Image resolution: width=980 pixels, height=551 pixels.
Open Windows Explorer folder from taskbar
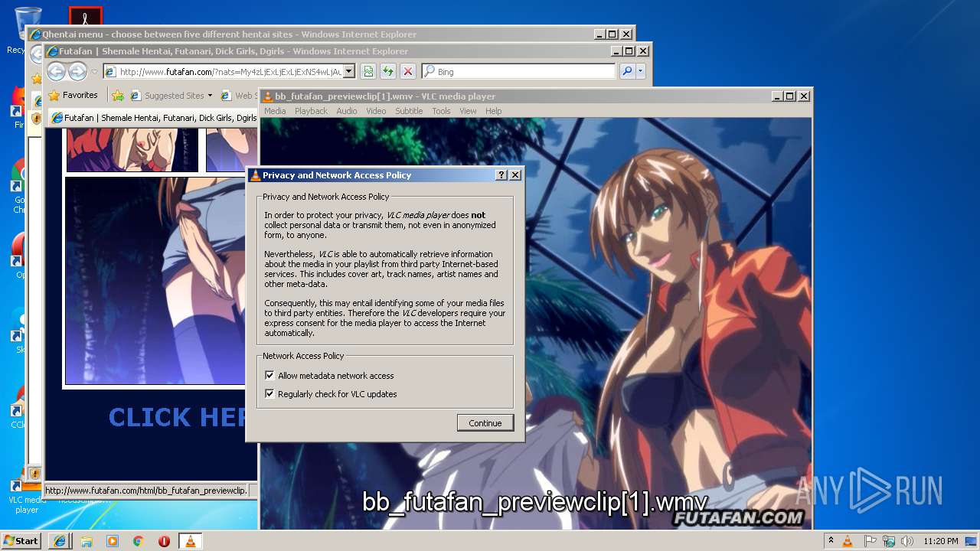click(x=87, y=541)
